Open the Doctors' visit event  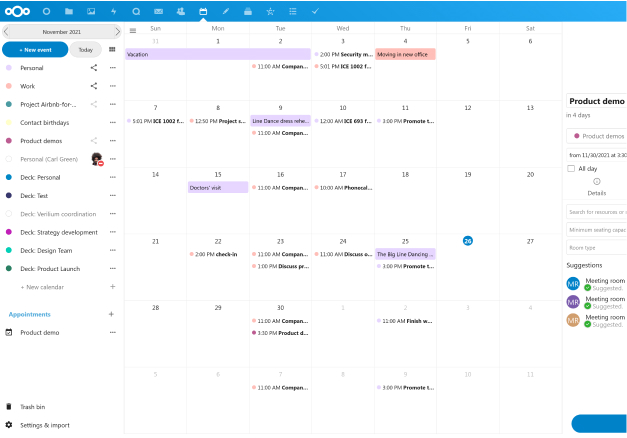(x=218, y=187)
